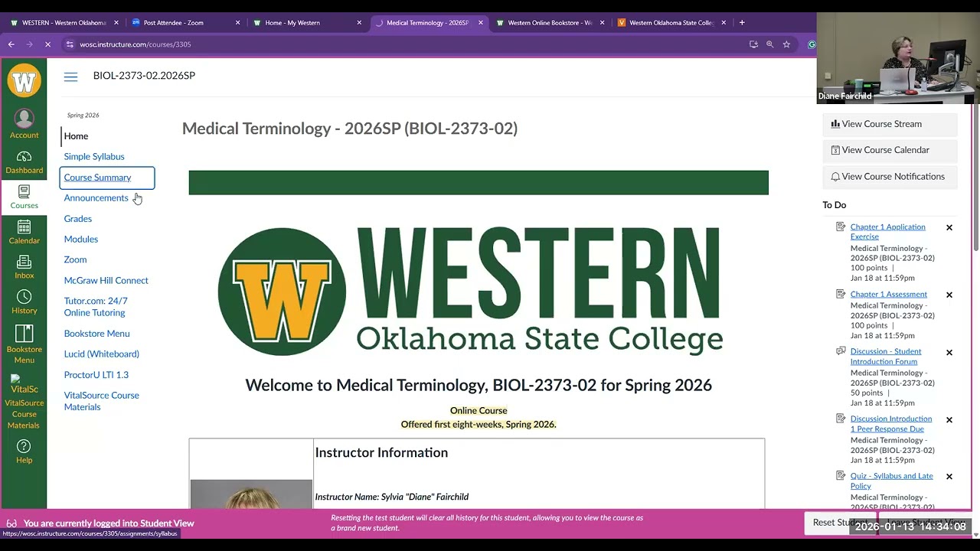Open VitalSource Course Materials in sidebar

coord(24,402)
